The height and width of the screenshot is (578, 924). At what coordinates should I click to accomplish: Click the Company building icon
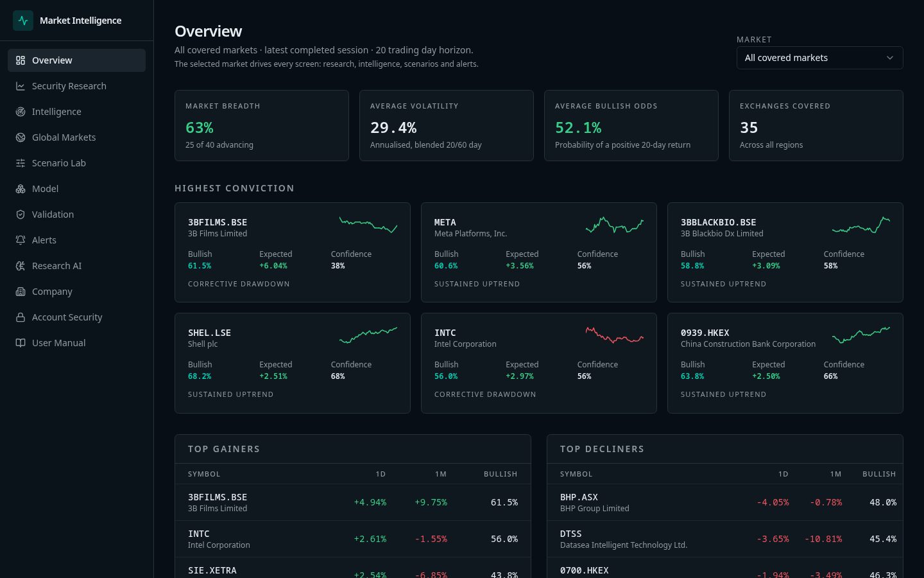21,292
